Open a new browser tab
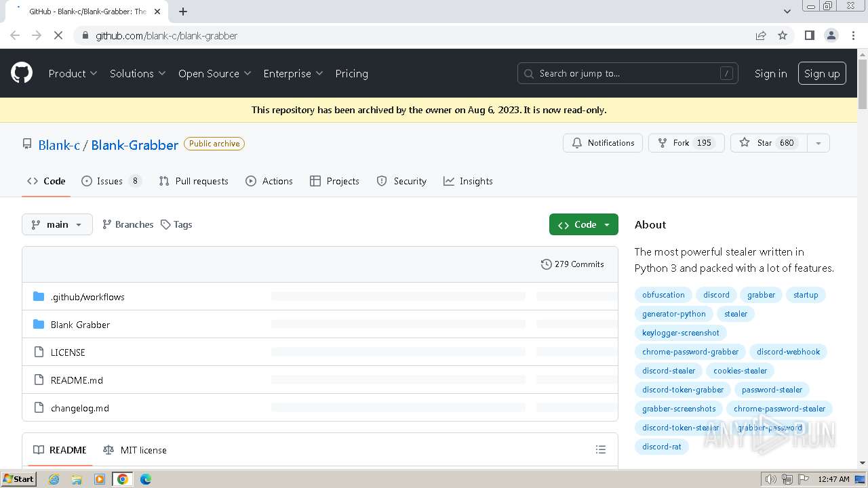Viewport: 868px width, 488px height. [183, 12]
